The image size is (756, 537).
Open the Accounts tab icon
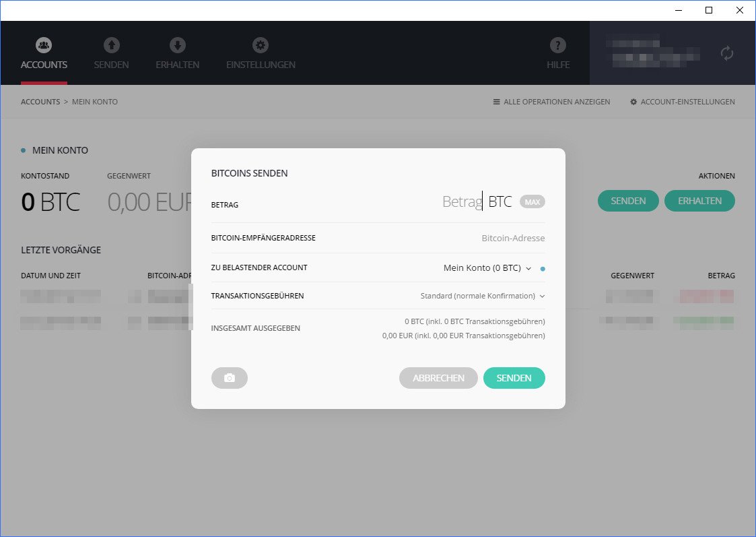44,45
